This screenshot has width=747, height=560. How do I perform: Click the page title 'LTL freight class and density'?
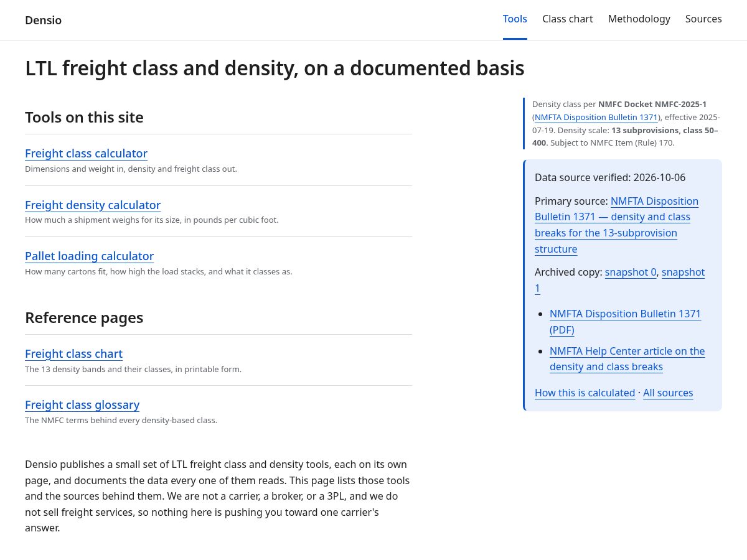click(275, 68)
